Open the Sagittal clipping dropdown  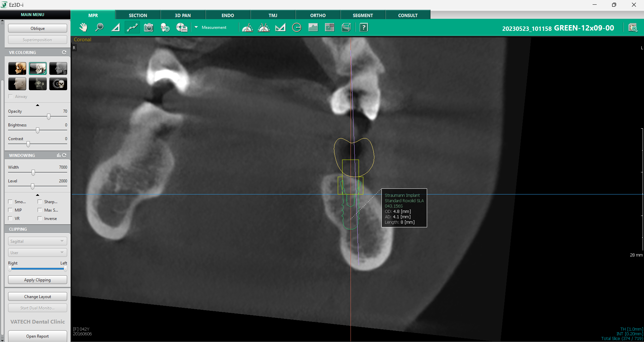37,241
